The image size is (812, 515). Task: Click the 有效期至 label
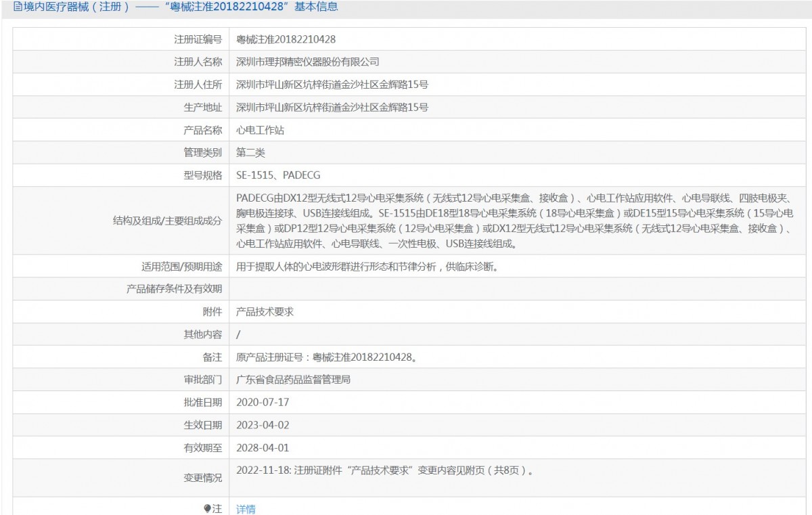tap(202, 448)
